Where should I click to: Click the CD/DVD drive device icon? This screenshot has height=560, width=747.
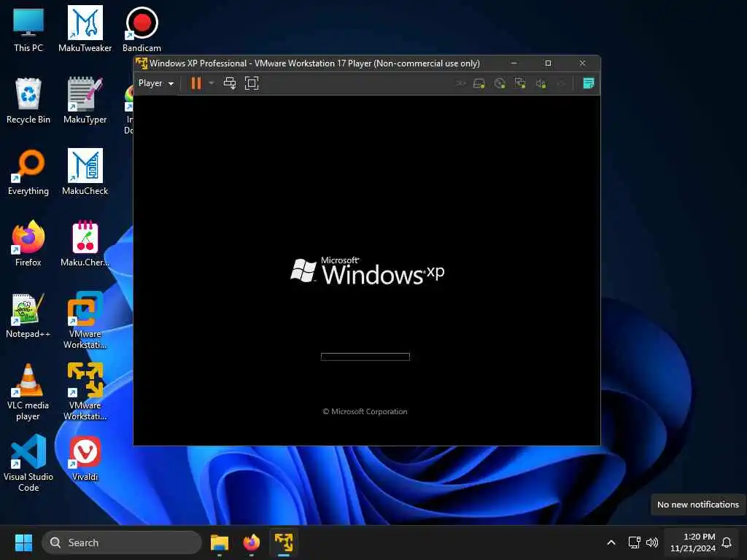point(499,84)
